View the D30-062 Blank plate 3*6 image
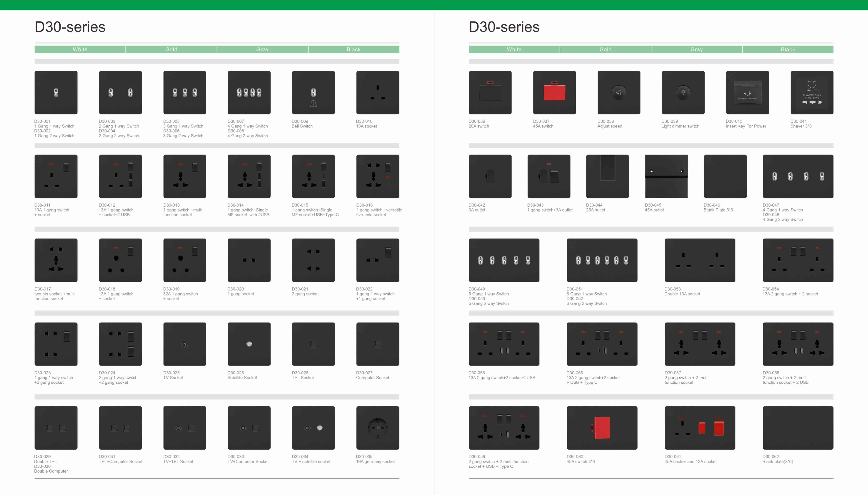Viewport: 868px width, 495px height. [798, 428]
